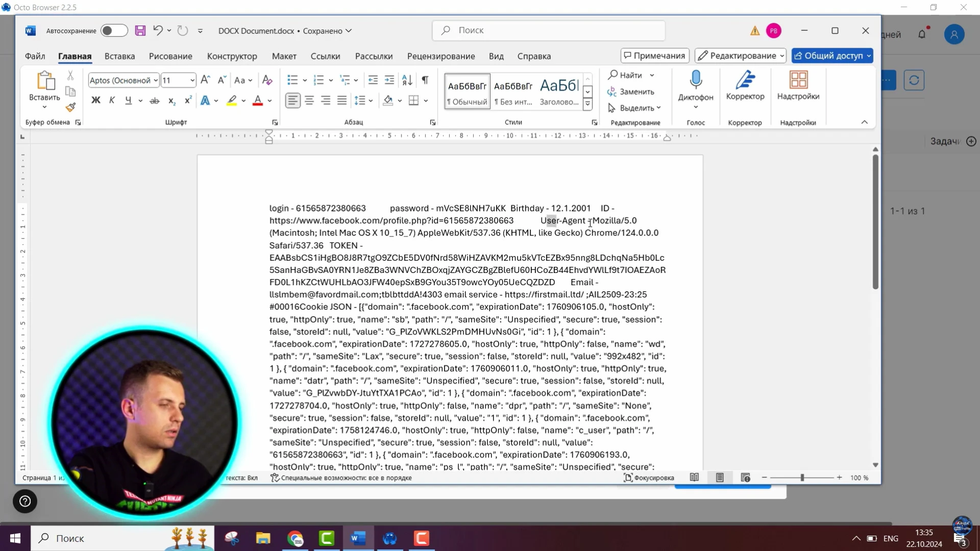The image size is (980, 551).
Task: Undo the last action
Action: pos(158,31)
